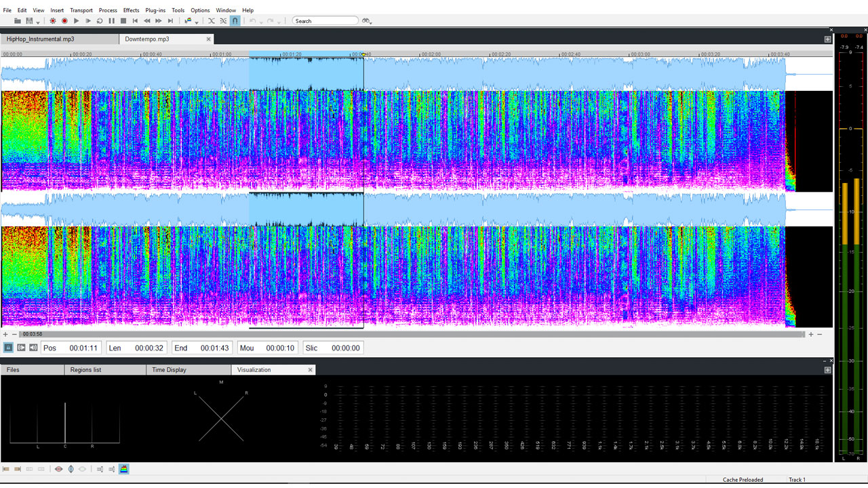Open the editing tool dropdown arrow
The image size is (868, 488).
(x=197, y=22)
